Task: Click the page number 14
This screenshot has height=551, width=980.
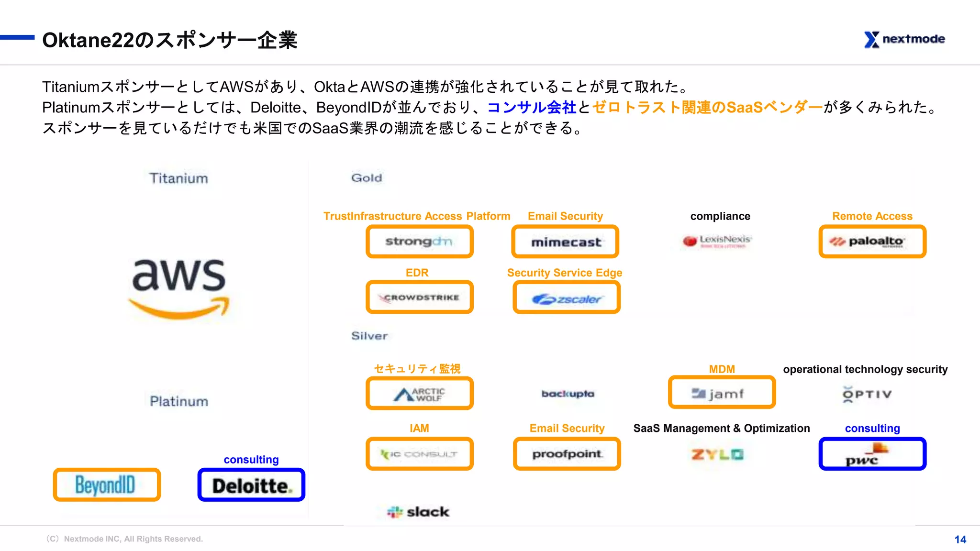Action: (960, 540)
